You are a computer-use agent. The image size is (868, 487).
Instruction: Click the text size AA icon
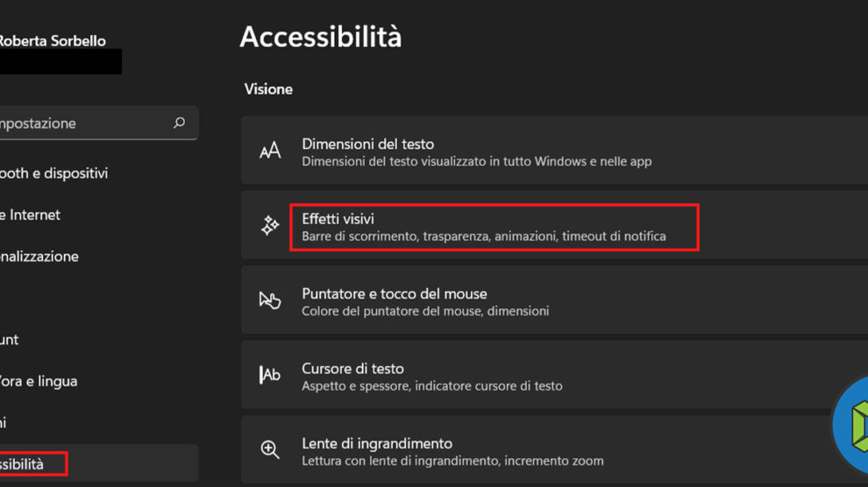click(x=270, y=152)
